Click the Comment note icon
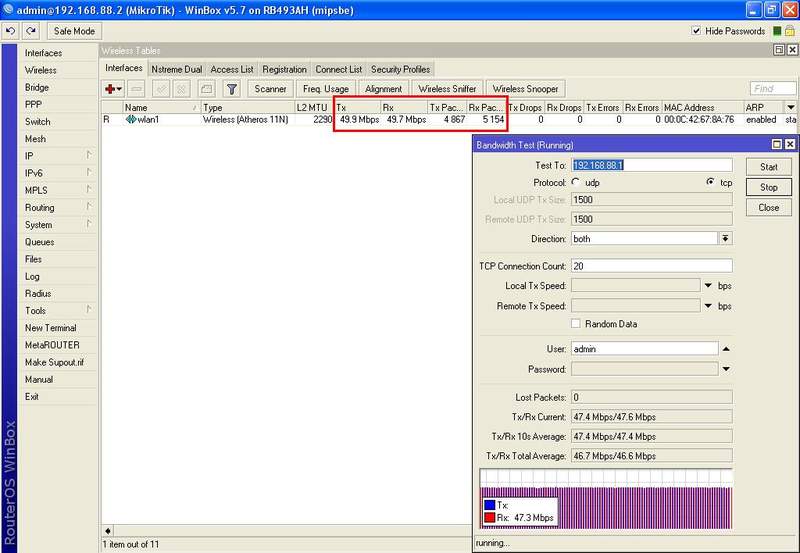The width and height of the screenshot is (800, 553). pos(206,89)
